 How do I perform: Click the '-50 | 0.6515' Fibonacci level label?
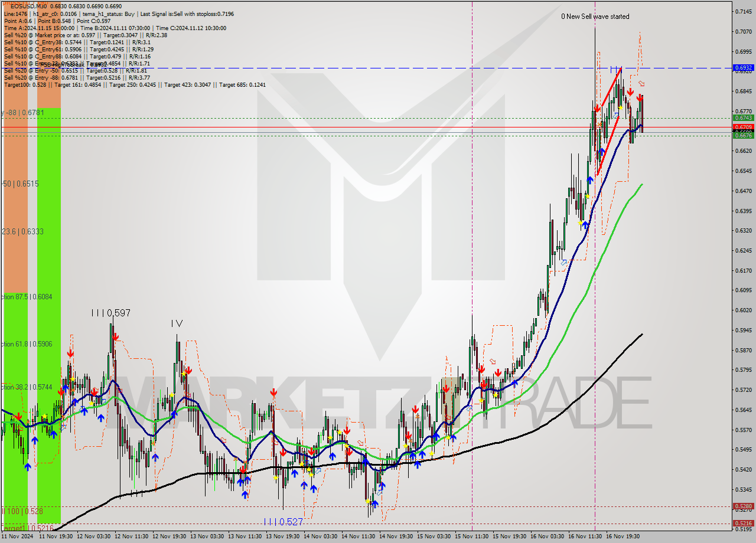coord(20,184)
